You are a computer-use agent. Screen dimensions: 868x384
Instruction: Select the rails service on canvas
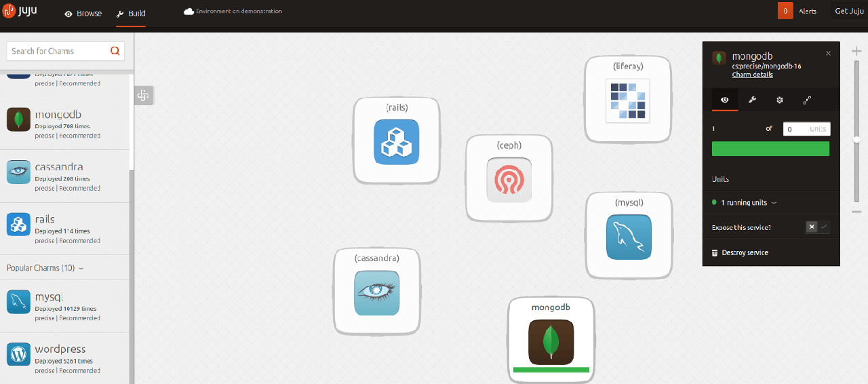pyautogui.click(x=397, y=141)
